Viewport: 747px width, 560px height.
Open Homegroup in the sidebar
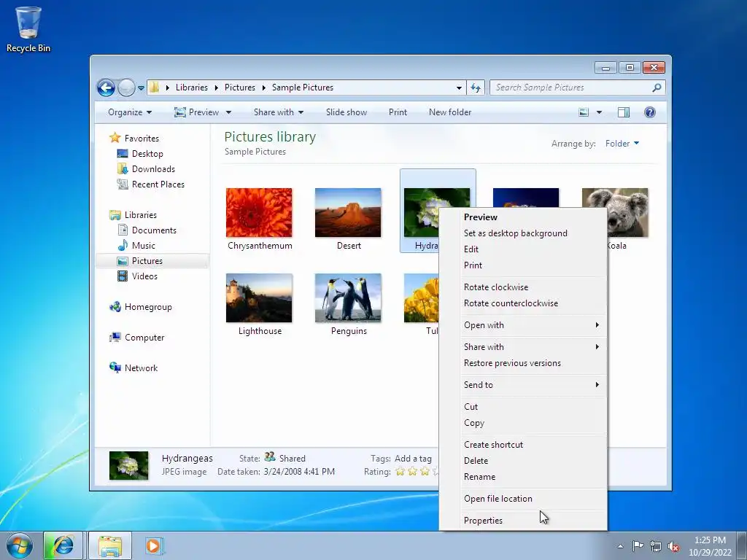[148, 307]
